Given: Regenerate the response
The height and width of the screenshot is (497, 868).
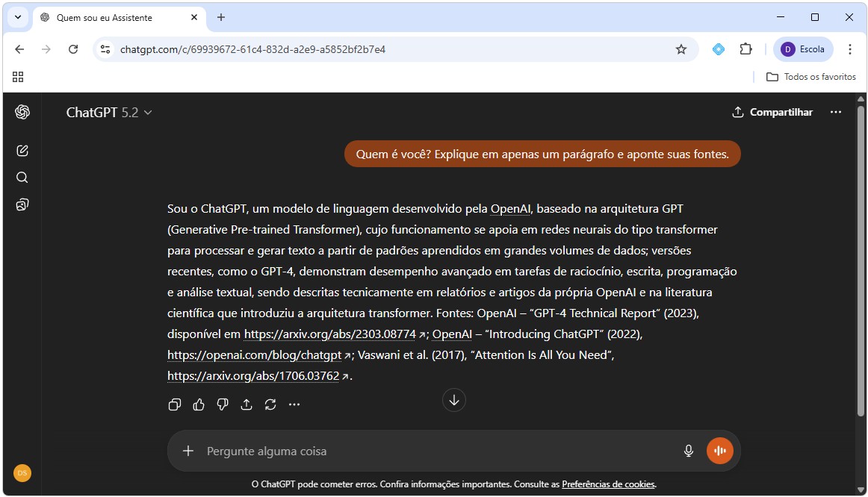Looking at the screenshot, I should [x=270, y=404].
